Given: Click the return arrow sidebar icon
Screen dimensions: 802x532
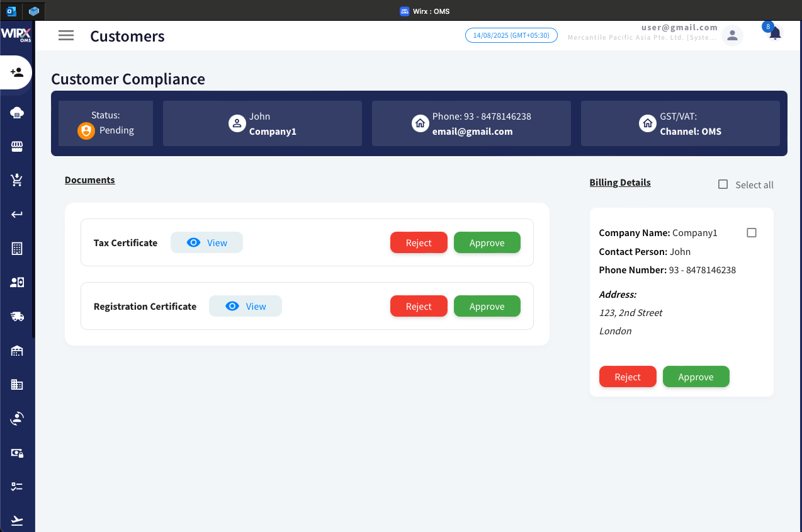Looking at the screenshot, I should point(17,215).
